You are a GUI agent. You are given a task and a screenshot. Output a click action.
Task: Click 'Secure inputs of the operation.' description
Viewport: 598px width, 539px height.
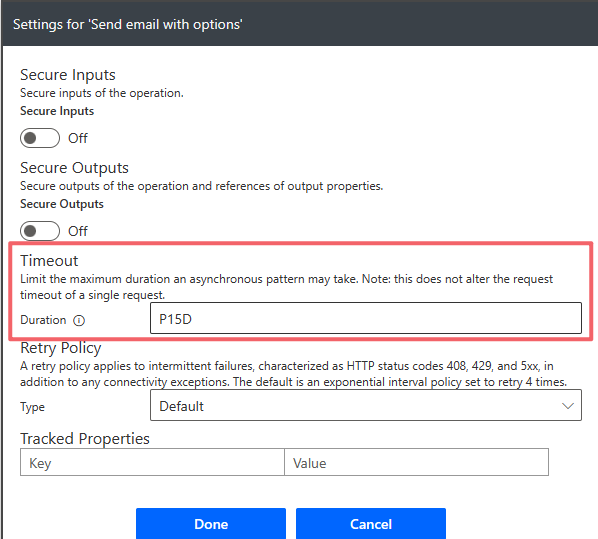coord(102,93)
